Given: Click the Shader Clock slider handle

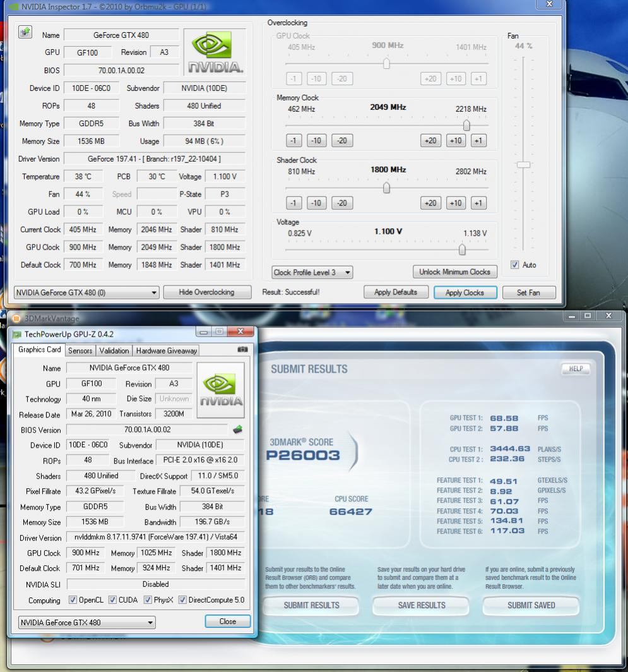Looking at the screenshot, I should point(386,188).
